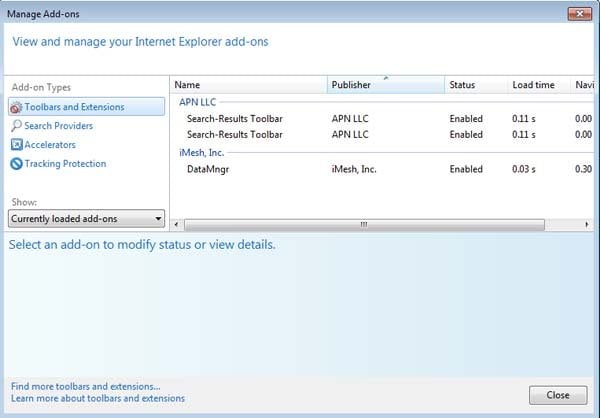This screenshot has height=418, width=600.
Task: Select the DataMngr add-on row
Action: click(383, 169)
